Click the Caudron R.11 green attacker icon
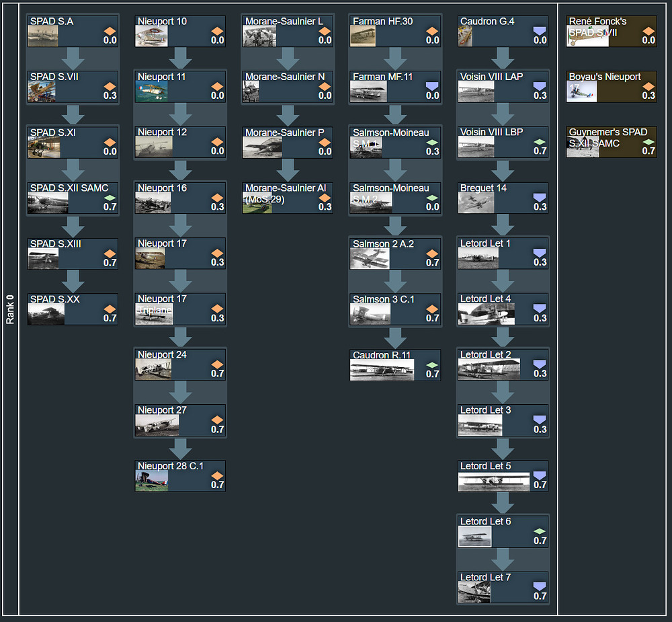 (432, 365)
